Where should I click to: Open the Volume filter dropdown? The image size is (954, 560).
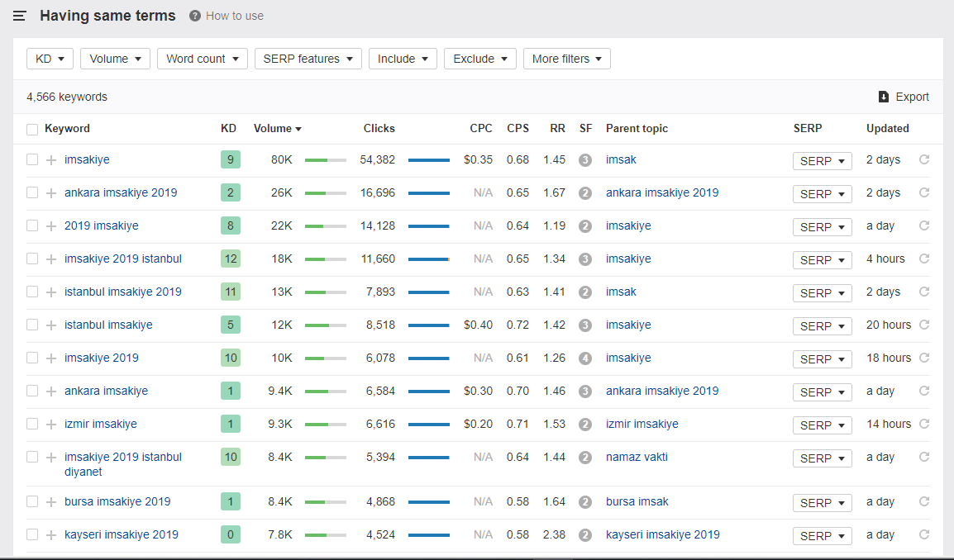click(x=115, y=59)
